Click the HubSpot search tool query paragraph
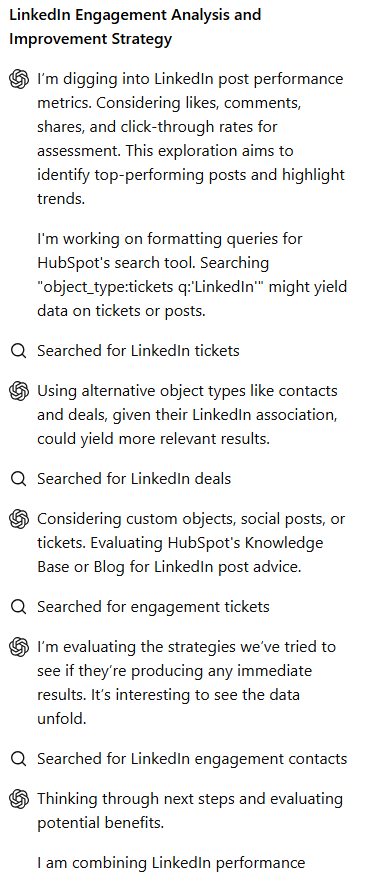This screenshot has height=872, width=366. 192,275
